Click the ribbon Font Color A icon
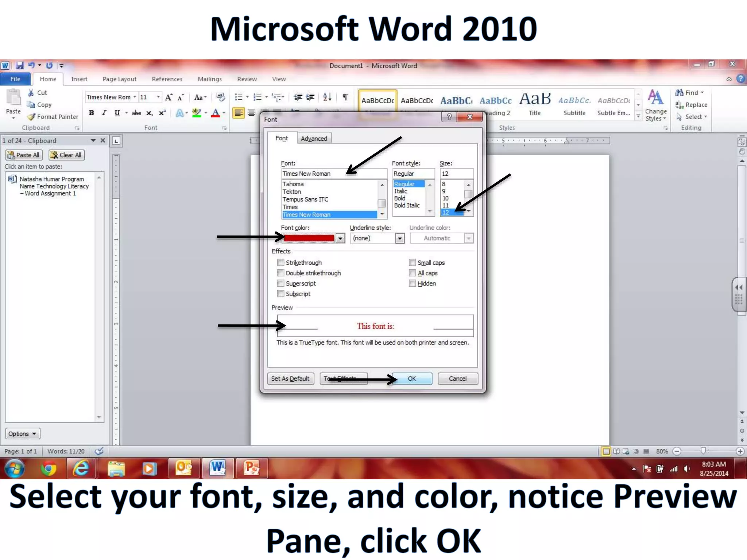 (x=216, y=113)
